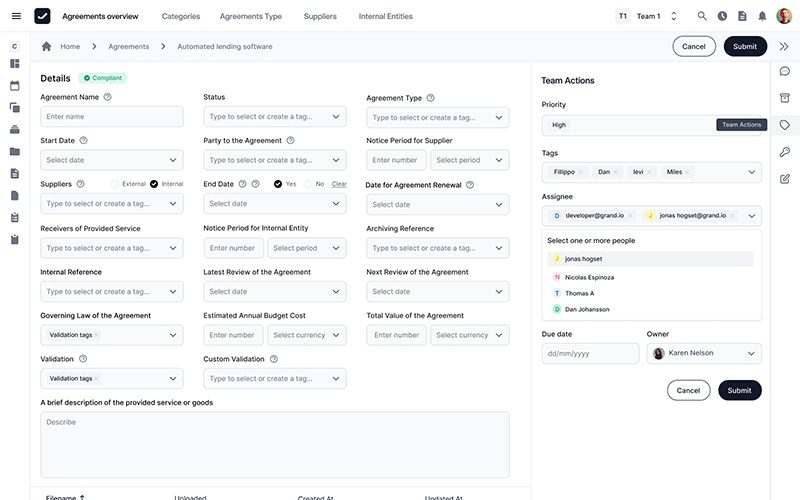Click the checkmark app logo

pos(42,16)
